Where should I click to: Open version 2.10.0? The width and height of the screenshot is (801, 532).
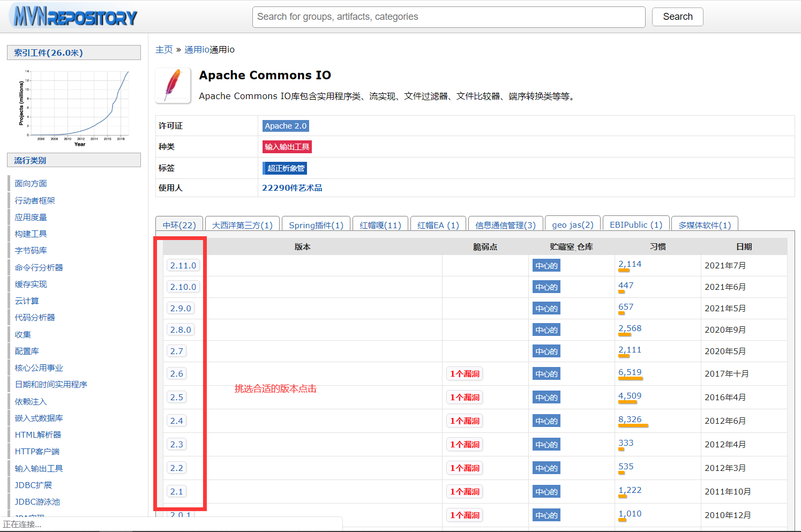pyautogui.click(x=183, y=287)
